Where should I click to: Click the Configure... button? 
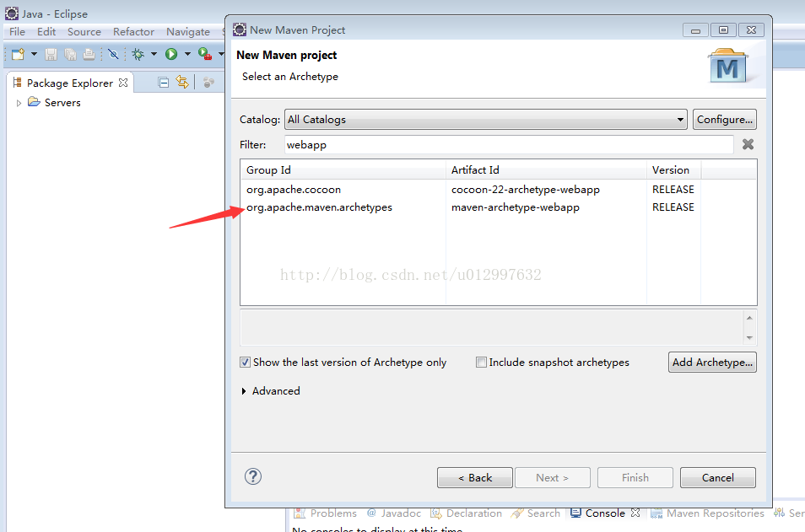(724, 120)
